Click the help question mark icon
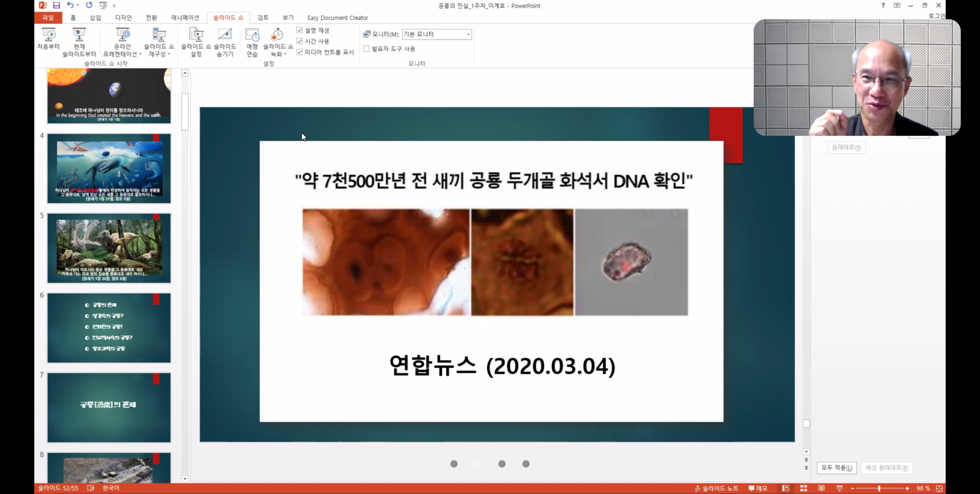The image size is (980, 494). (883, 5)
